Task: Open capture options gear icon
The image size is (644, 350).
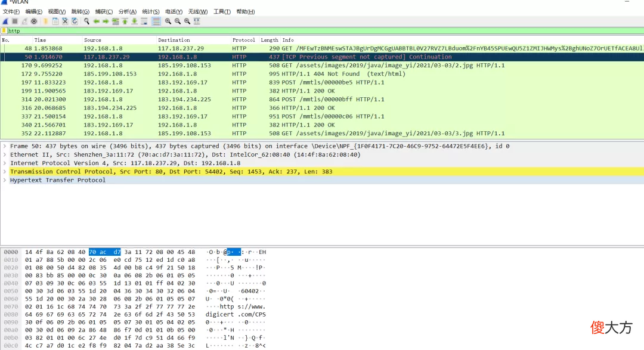Action: 34,21
